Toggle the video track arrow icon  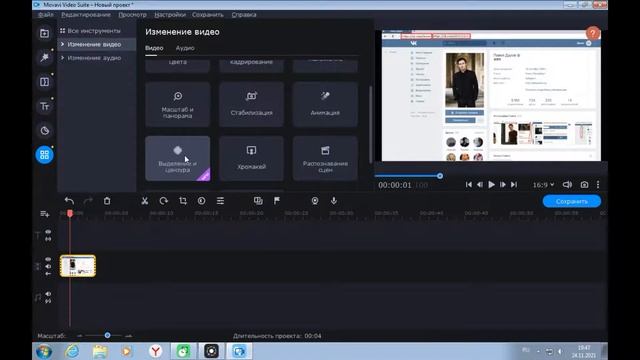point(48,274)
